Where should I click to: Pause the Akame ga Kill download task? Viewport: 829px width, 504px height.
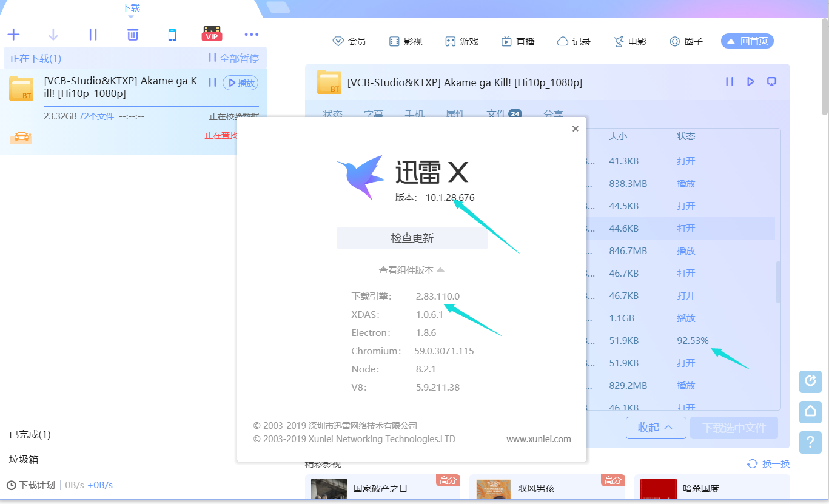pyautogui.click(x=212, y=82)
